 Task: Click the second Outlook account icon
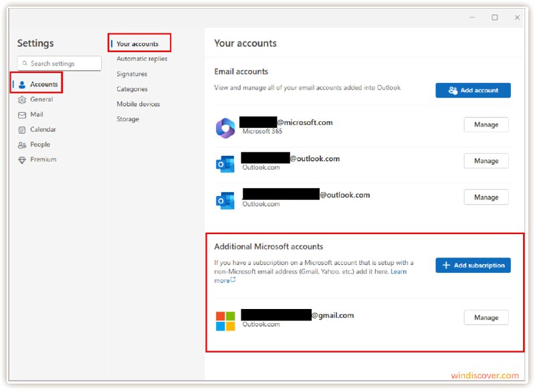(x=225, y=200)
